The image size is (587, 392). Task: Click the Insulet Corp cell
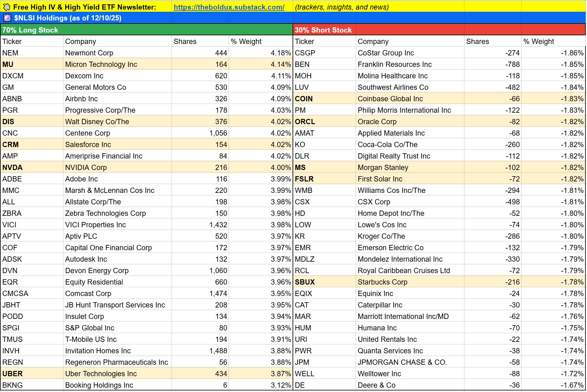pyautogui.click(x=117, y=316)
